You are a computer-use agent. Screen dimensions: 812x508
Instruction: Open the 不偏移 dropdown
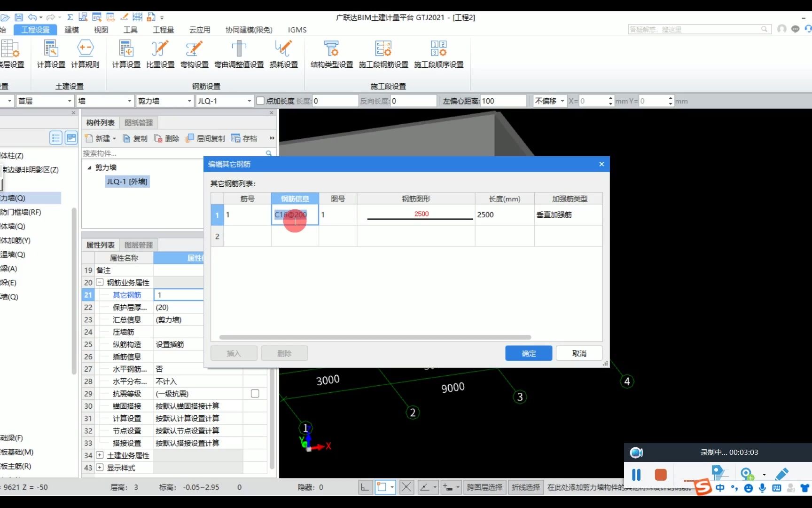pos(549,101)
